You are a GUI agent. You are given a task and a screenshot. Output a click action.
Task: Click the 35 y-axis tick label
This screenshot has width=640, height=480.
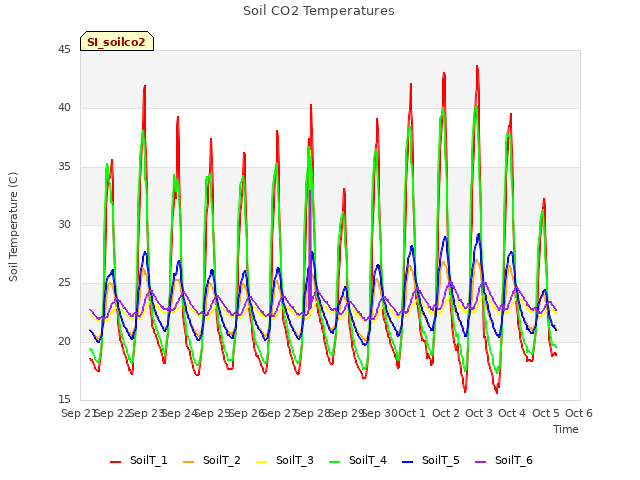tap(64, 167)
